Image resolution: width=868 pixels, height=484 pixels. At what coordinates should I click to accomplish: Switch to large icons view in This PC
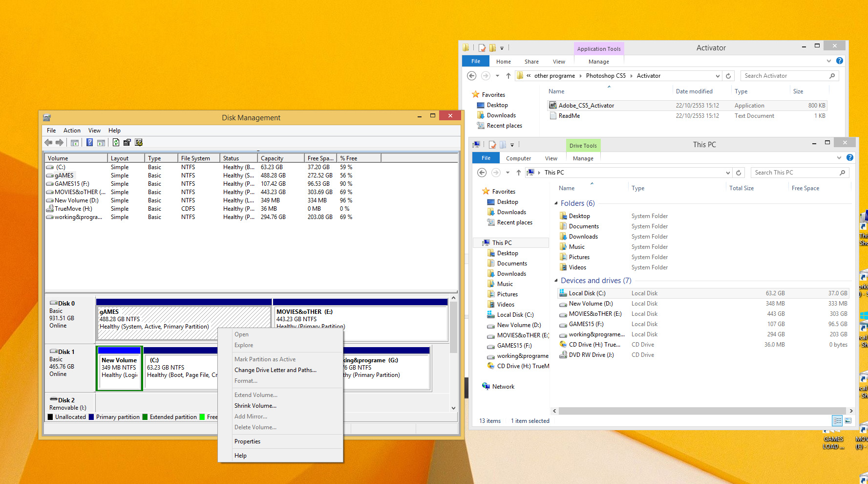pos(848,420)
